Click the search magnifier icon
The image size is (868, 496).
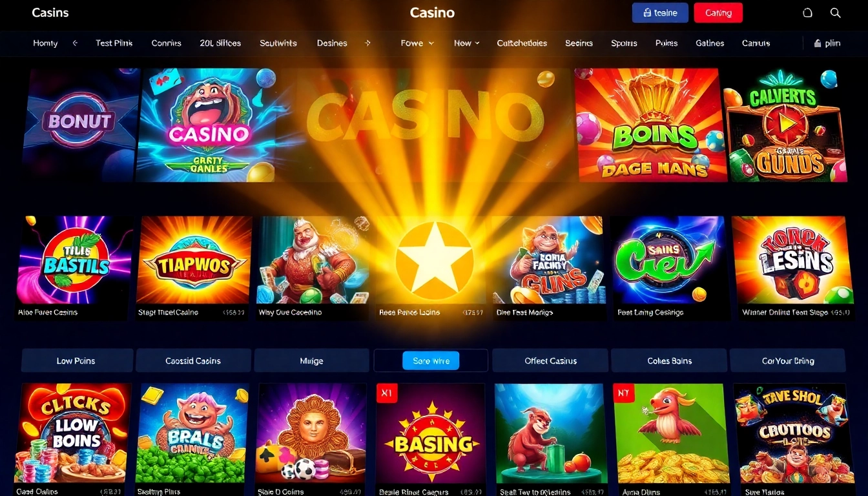click(x=835, y=13)
